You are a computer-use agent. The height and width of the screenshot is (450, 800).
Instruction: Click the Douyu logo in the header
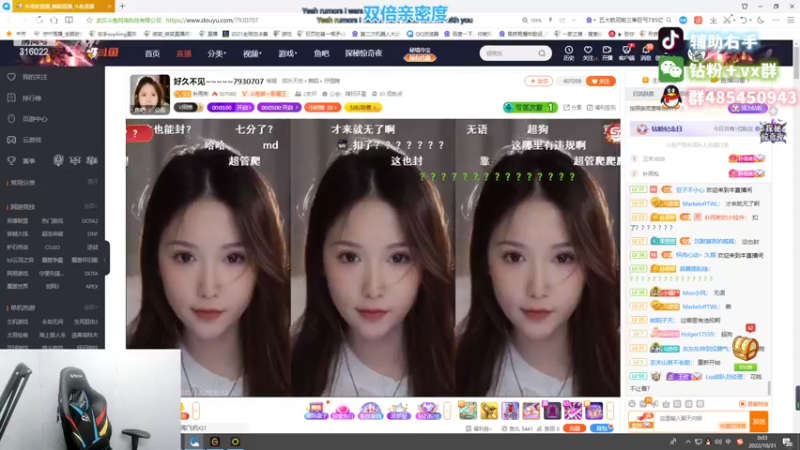click(104, 53)
